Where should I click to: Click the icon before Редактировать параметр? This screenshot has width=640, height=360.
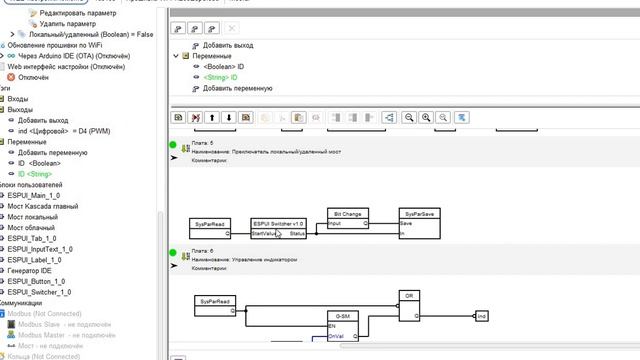33,13
